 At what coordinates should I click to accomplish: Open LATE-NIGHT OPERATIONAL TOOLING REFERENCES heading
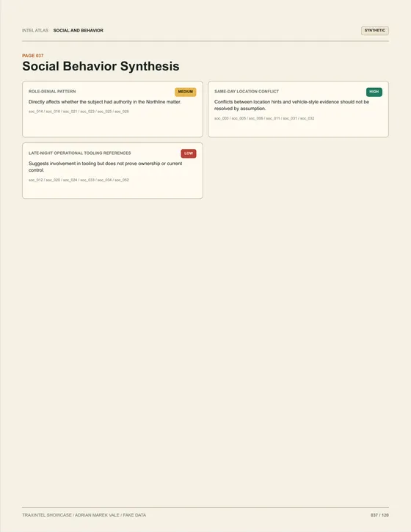pyautogui.click(x=80, y=153)
